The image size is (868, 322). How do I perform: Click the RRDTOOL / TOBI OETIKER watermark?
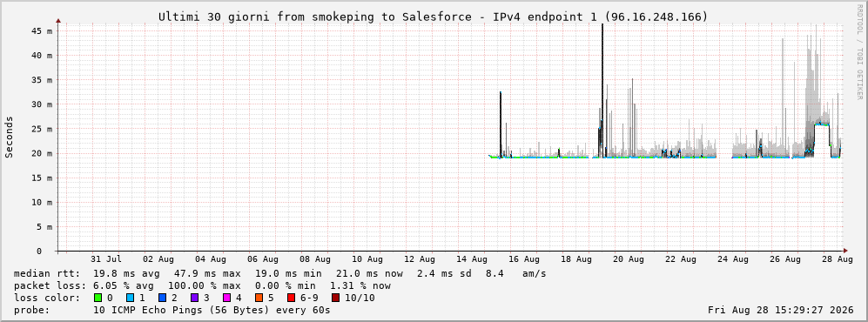click(859, 52)
